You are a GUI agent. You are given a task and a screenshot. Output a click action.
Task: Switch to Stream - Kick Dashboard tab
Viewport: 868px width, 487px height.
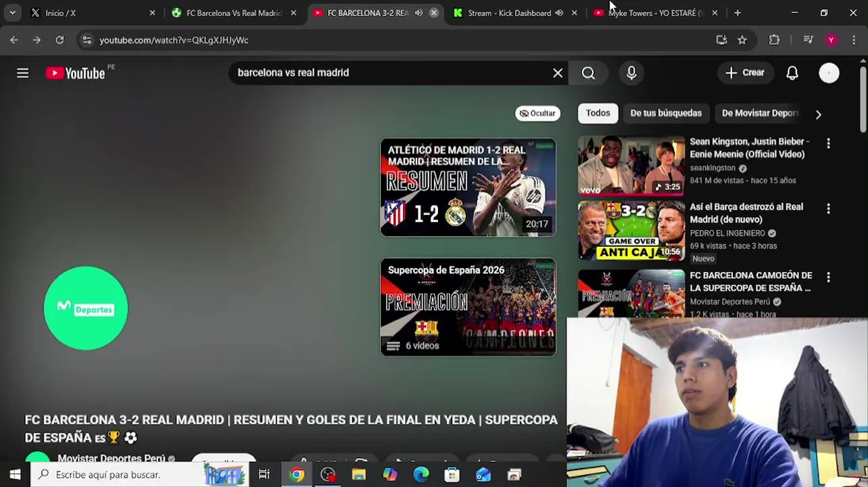(x=514, y=13)
